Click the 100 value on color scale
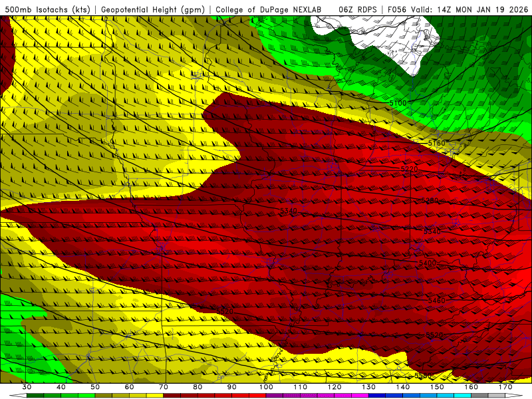Image resolution: width=532 pixels, height=399 pixels. pyautogui.click(x=266, y=387)
